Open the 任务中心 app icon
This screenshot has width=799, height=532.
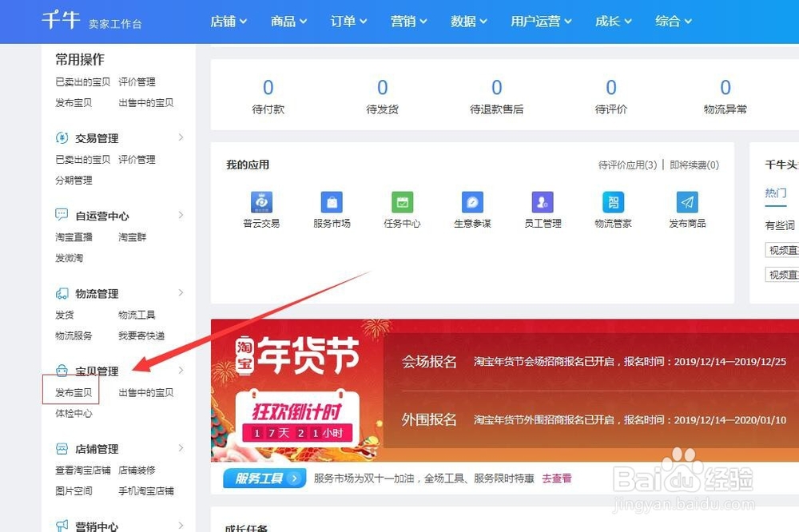(x=403, y=203)
